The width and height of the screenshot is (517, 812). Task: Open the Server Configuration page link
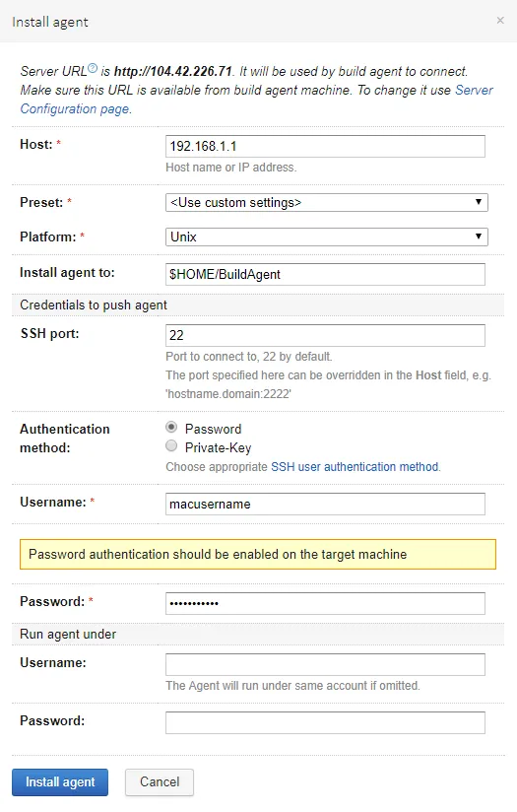click(x=257, y=100)
